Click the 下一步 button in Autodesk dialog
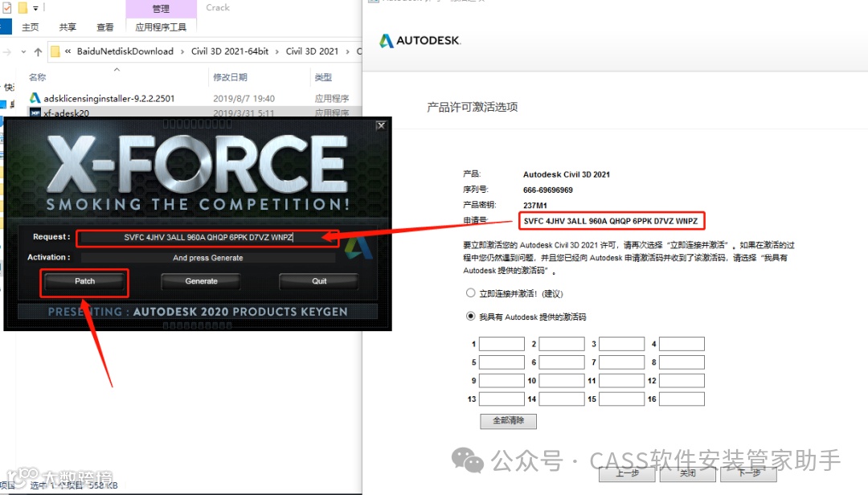This screenshot has width=868, height=495. (748, 473)
